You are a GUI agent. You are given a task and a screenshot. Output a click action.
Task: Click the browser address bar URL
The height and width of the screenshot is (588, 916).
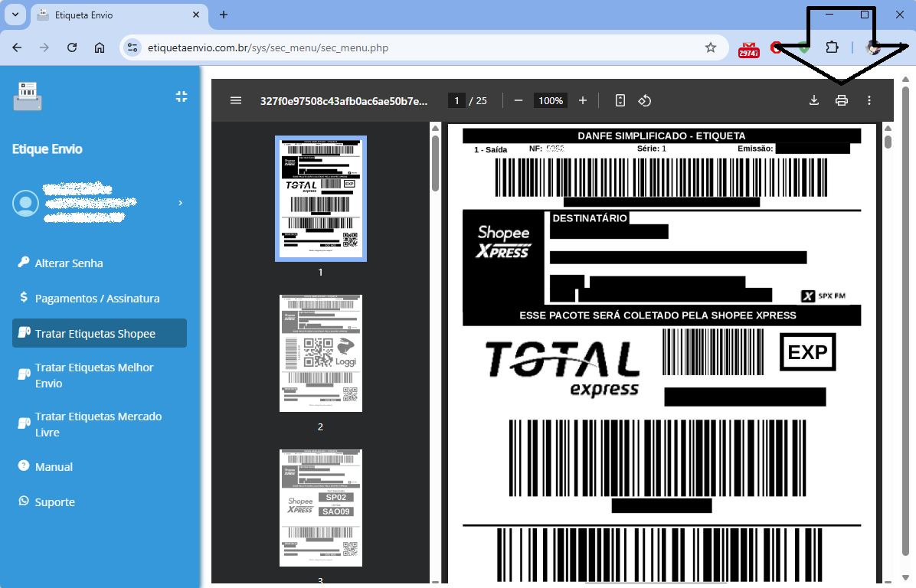(267, 47)
